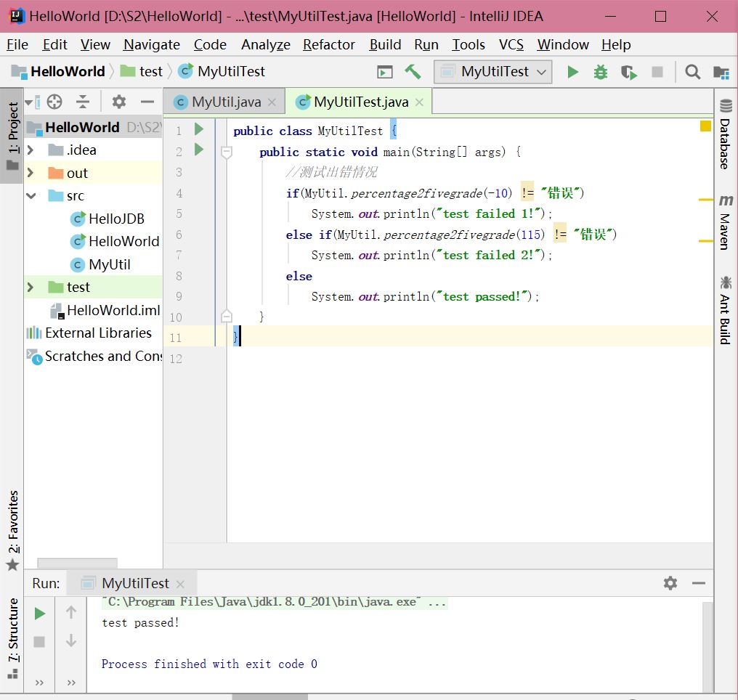738x700 pixels.
Task: Click the warning stripe mark beside line 4
Action: coord(706,200)
